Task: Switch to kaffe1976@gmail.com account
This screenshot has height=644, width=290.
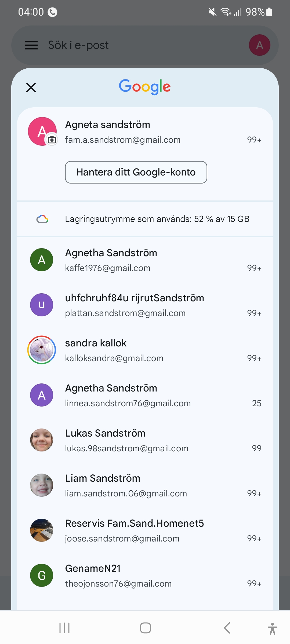Action: coord(145,260)
